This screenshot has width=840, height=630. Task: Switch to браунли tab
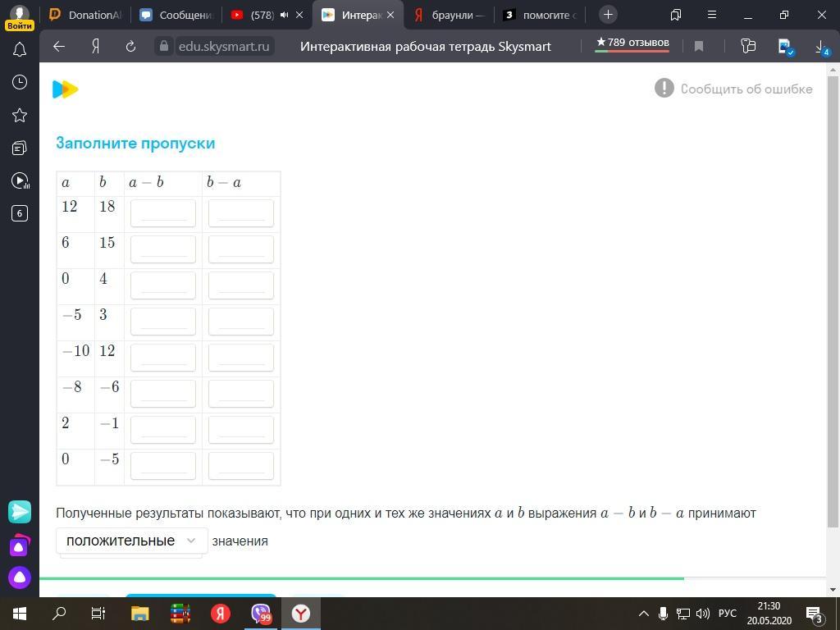(450, 15)
